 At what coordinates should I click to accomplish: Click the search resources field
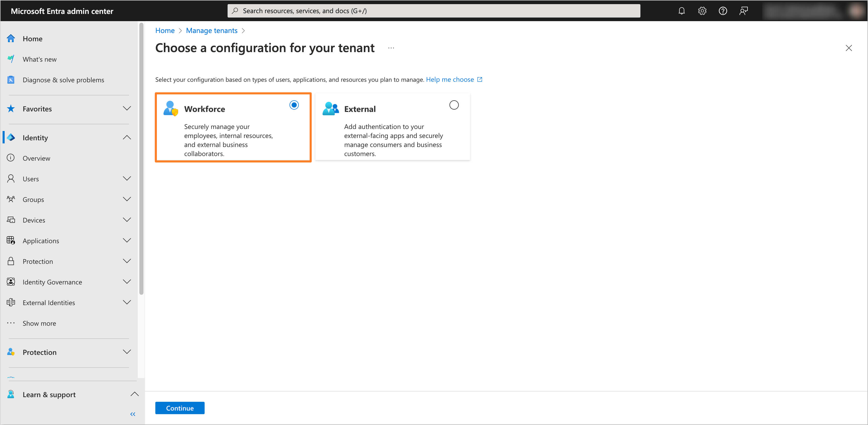(x=433, y=10)
